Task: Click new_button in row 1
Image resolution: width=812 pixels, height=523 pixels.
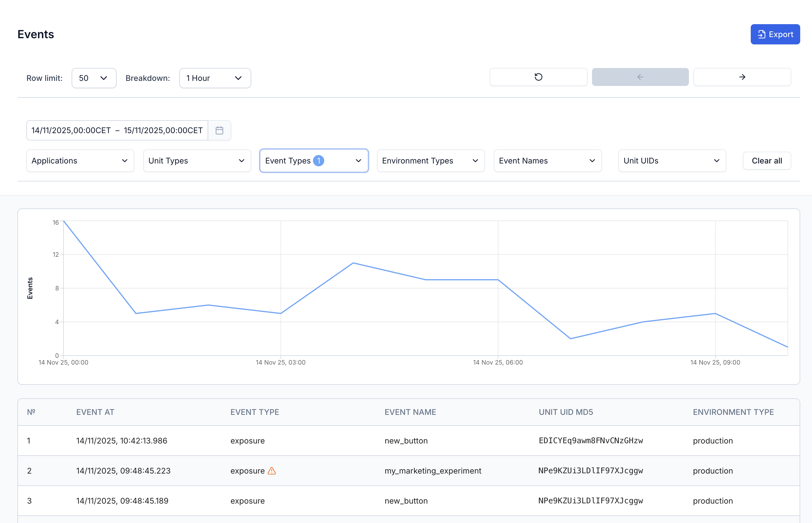Action: pyautogui.click(x=406, y=441)
